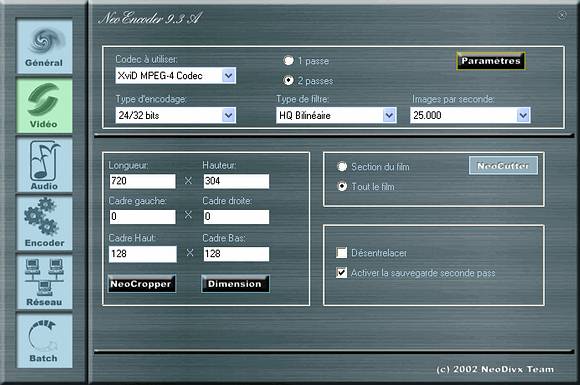Open the Général section in sidebar
Screen dimensions: 580x385
44,47
